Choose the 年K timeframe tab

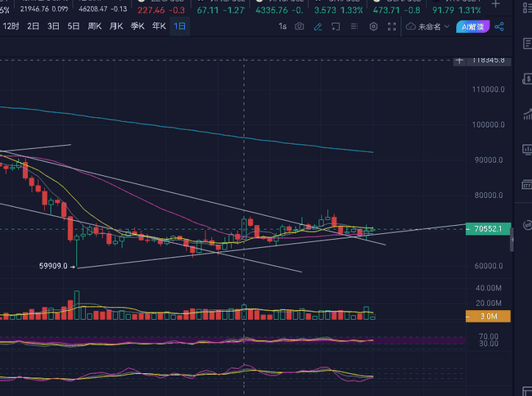pos(158,27)
